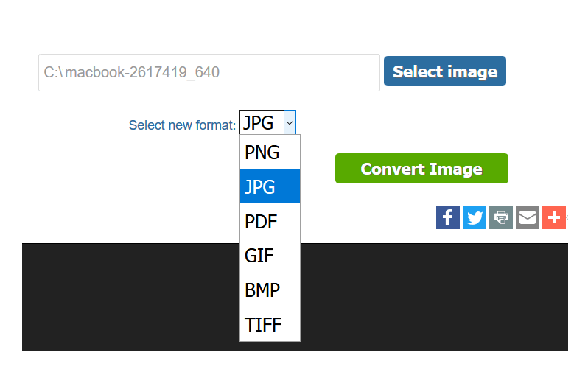
Task: Select PDF as the new format
Action: click(x=270, y=221)
